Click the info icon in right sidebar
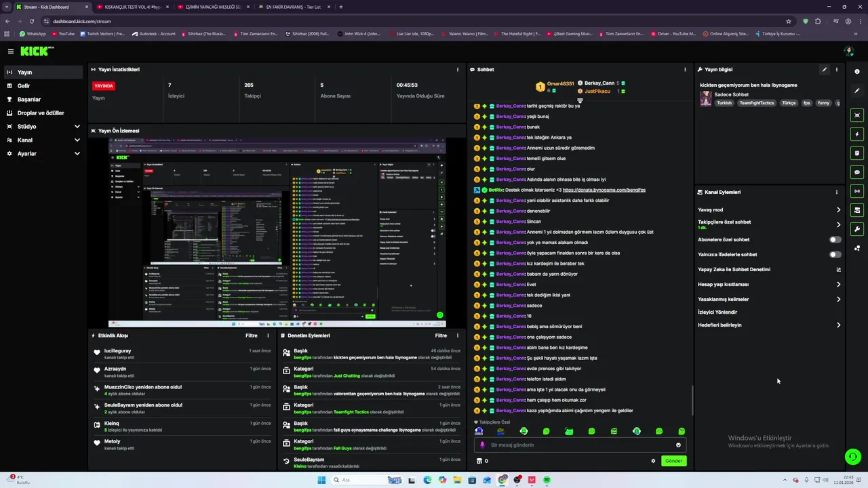Image resolution: width=868 pixels, height=488 pixels. pos(857,71)
